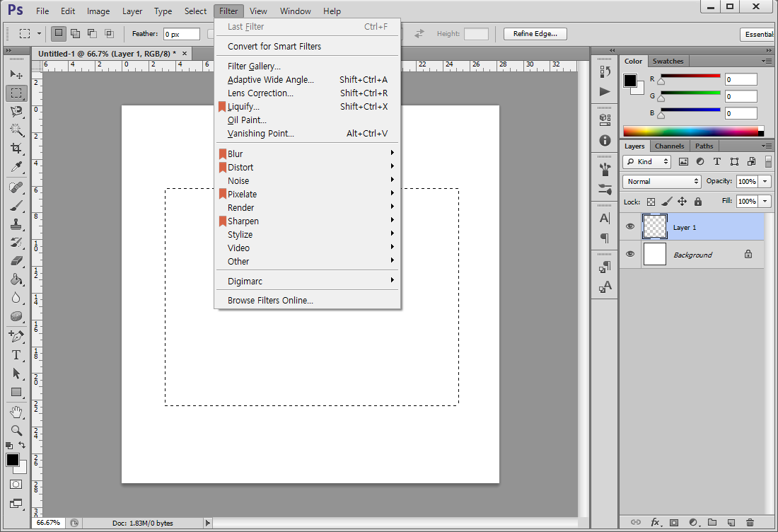778x532 pixels.
Task: Select the Rectangular Marquee tool
Action: tap(16, 93)
